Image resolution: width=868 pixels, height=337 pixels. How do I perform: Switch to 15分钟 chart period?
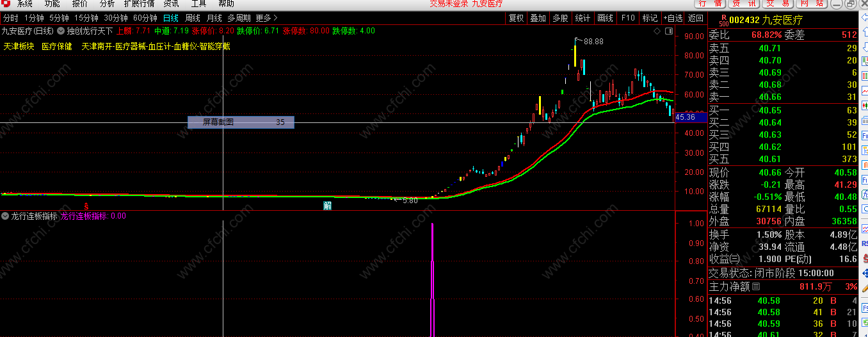point(86,18)
